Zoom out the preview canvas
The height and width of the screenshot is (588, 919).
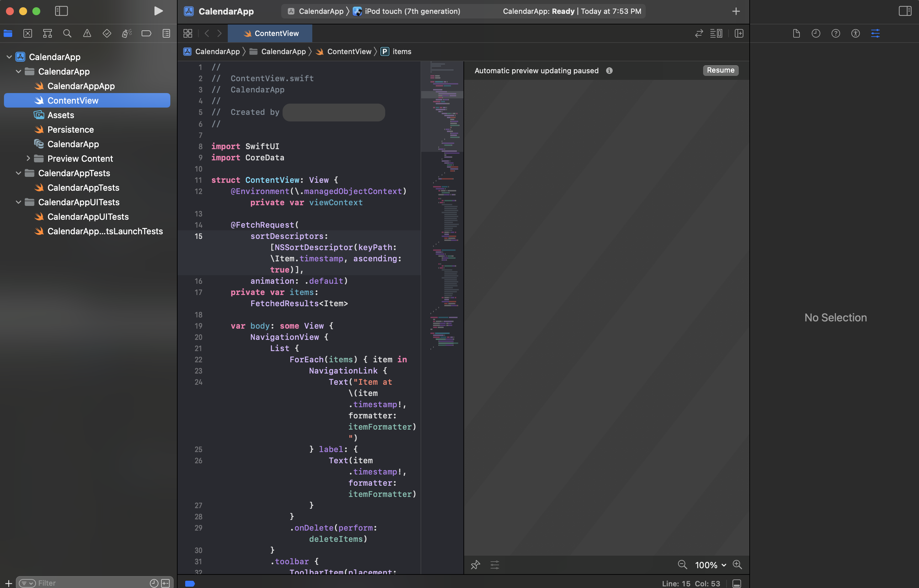point(682,565)
